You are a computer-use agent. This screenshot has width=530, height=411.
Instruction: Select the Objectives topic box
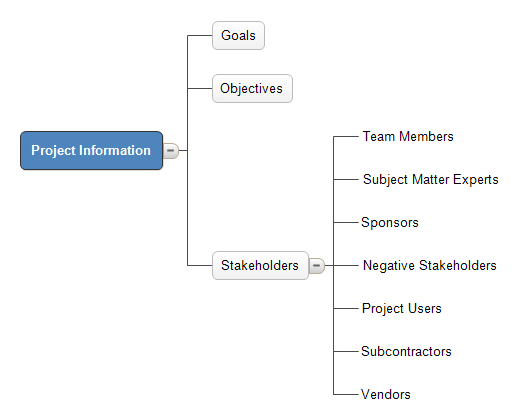click(252, 89)
